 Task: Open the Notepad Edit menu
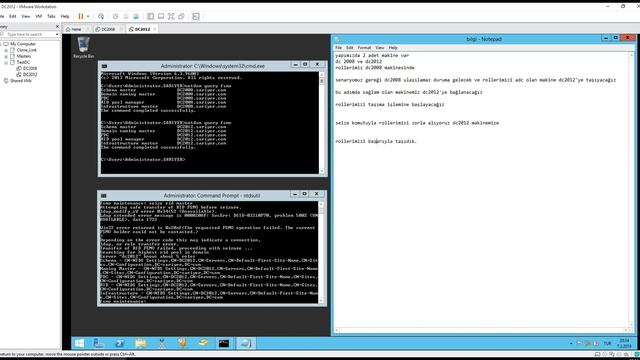350,48
